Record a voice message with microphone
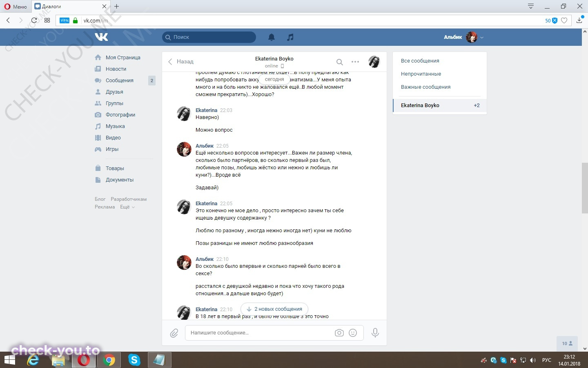Screen dimensions: 588x368 pos(375,333)
